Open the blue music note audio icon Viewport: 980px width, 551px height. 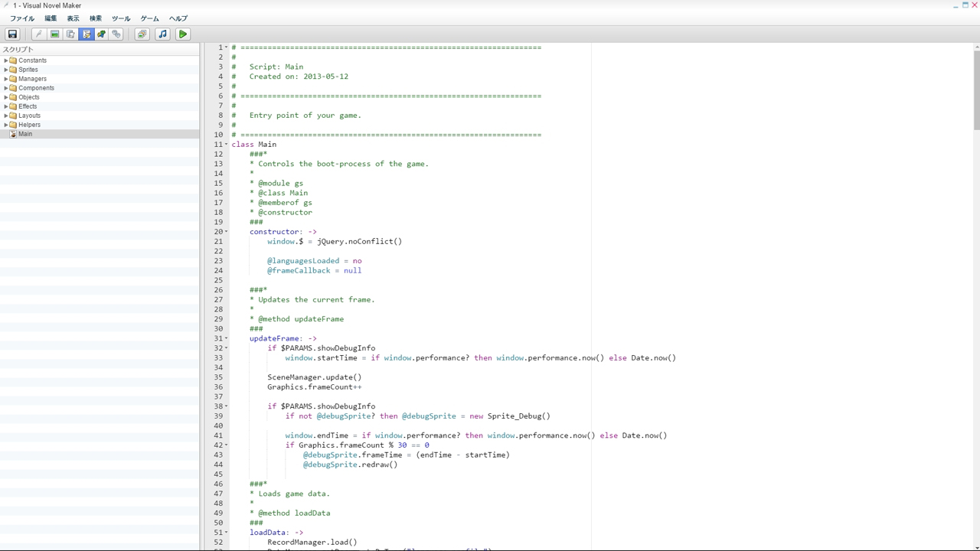click(162, 34)
